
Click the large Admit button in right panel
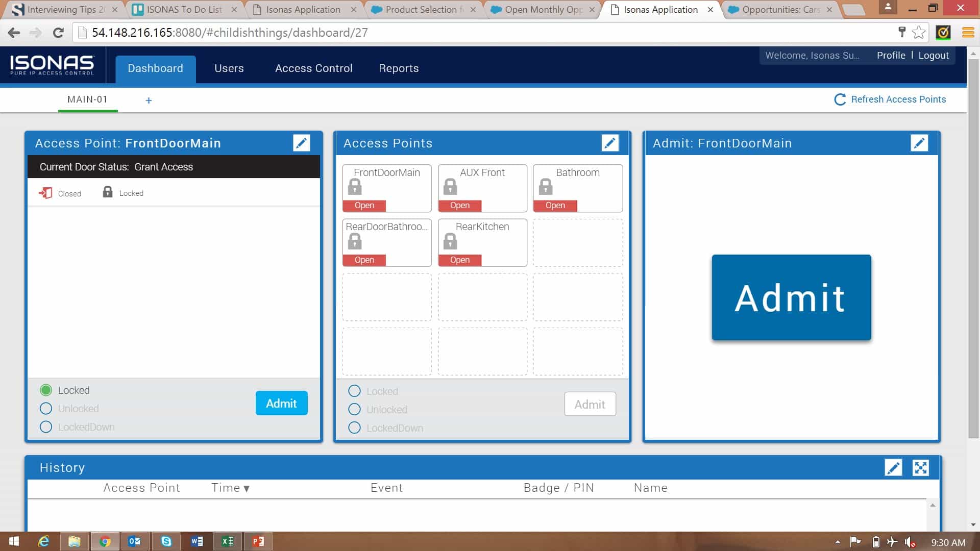[x=792, y=297]
